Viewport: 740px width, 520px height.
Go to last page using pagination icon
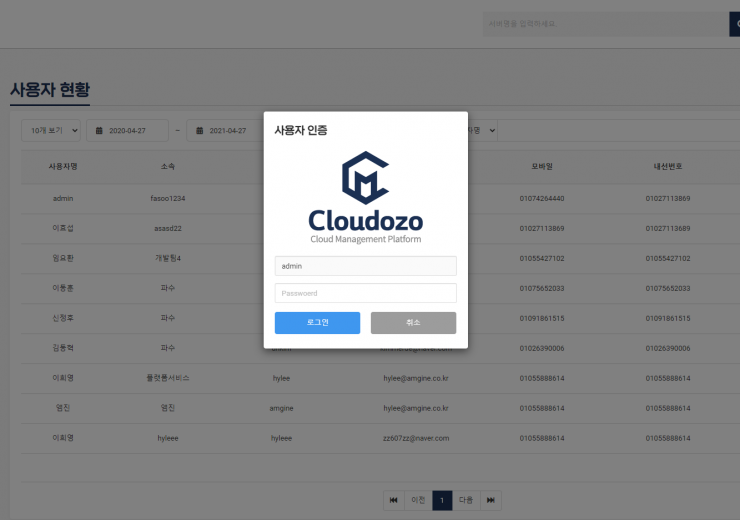490,500
